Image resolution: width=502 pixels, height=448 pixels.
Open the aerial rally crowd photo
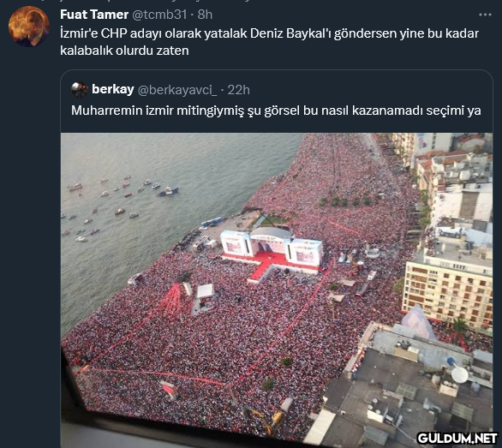(277, 290)
